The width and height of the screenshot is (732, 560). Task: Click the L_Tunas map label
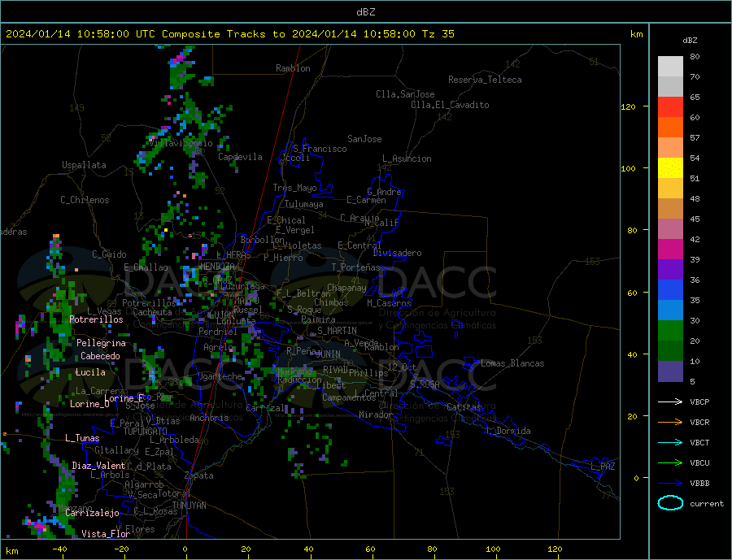[x=82, y=438]
